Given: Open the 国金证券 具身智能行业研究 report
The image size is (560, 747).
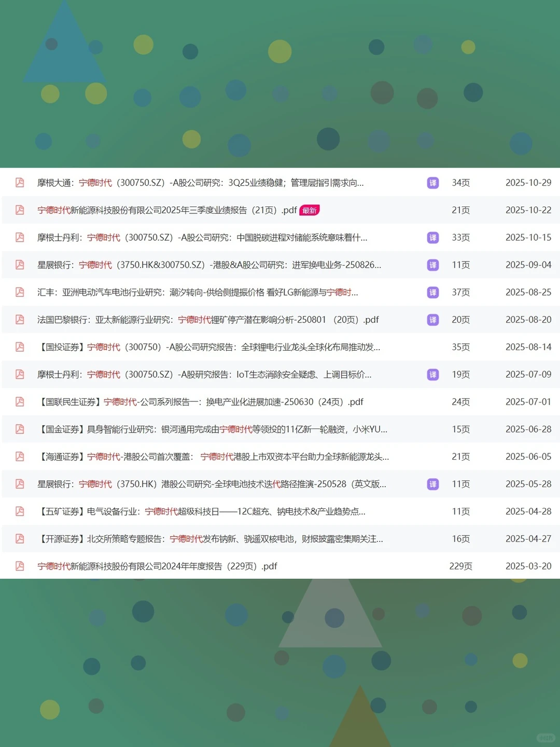Looking at the screenshot, I should [207, 429].
